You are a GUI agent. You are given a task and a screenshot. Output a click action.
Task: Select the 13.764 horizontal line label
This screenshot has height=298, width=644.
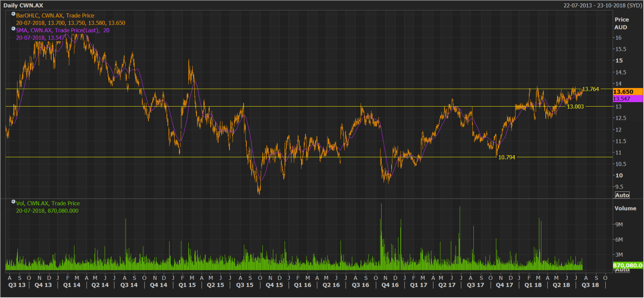click(x=590, y=89)
